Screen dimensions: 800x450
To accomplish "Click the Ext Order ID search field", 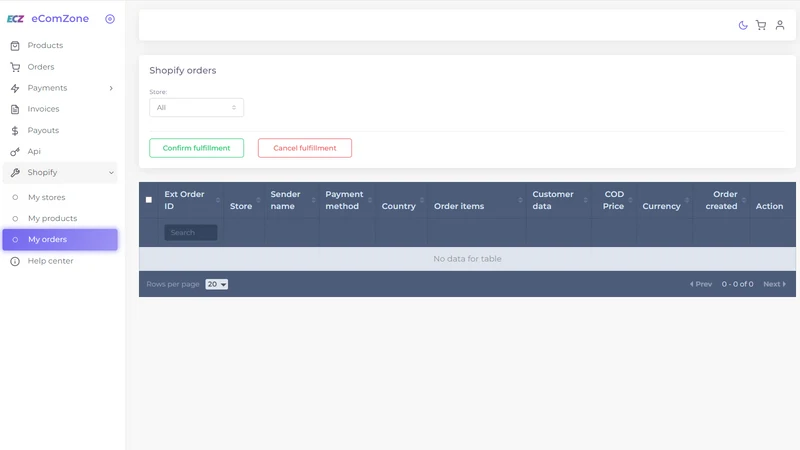I will point(191,233).
